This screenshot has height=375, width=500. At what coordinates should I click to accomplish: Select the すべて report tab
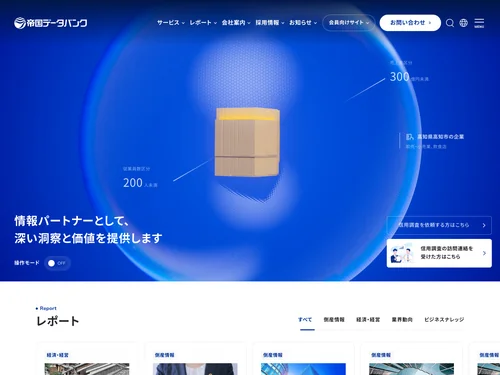(305, 320)
